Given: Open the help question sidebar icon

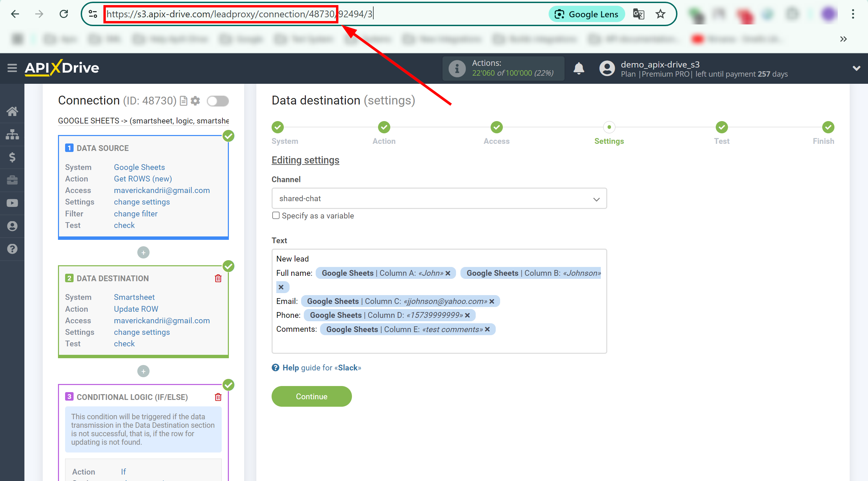Looking at the screenshot, I should [x=12, y=249].
